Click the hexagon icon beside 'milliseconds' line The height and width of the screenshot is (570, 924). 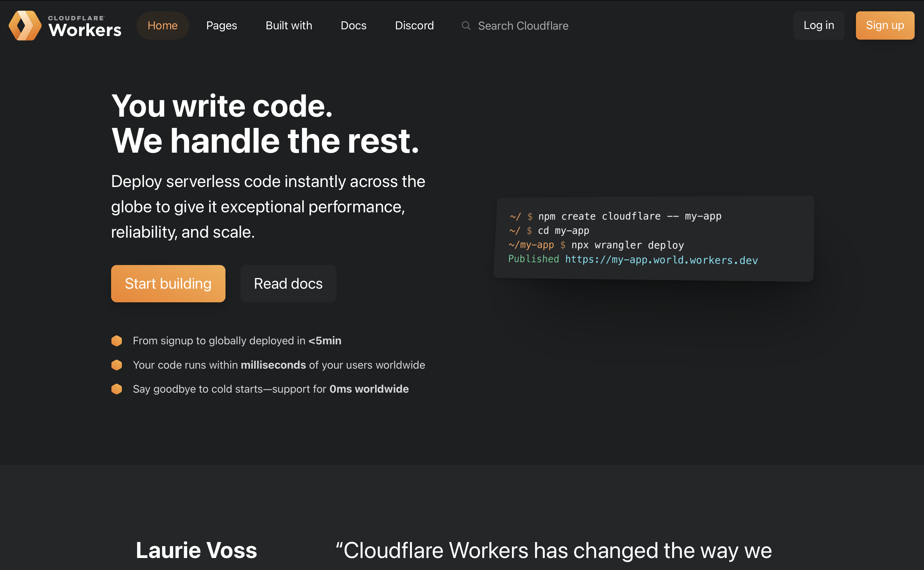coord(116,365)
